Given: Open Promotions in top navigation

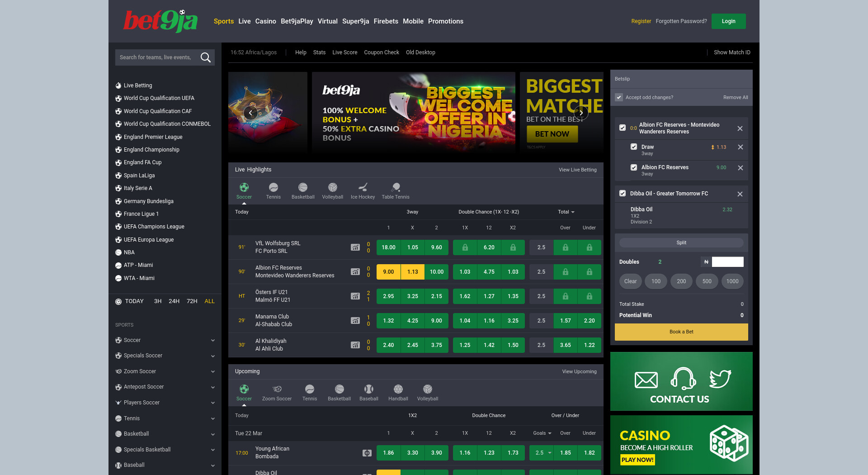Looking at the screenshot, I should pyautogui.click(x=446, y=21).
